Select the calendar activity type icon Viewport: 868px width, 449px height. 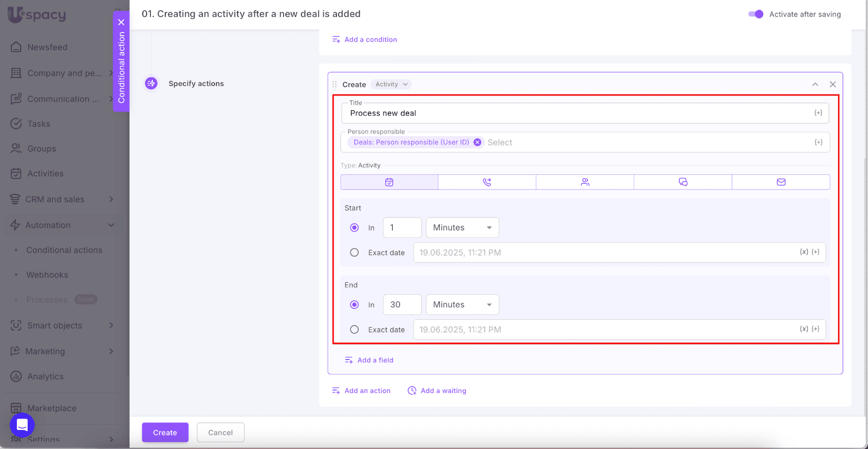(389, 182)
